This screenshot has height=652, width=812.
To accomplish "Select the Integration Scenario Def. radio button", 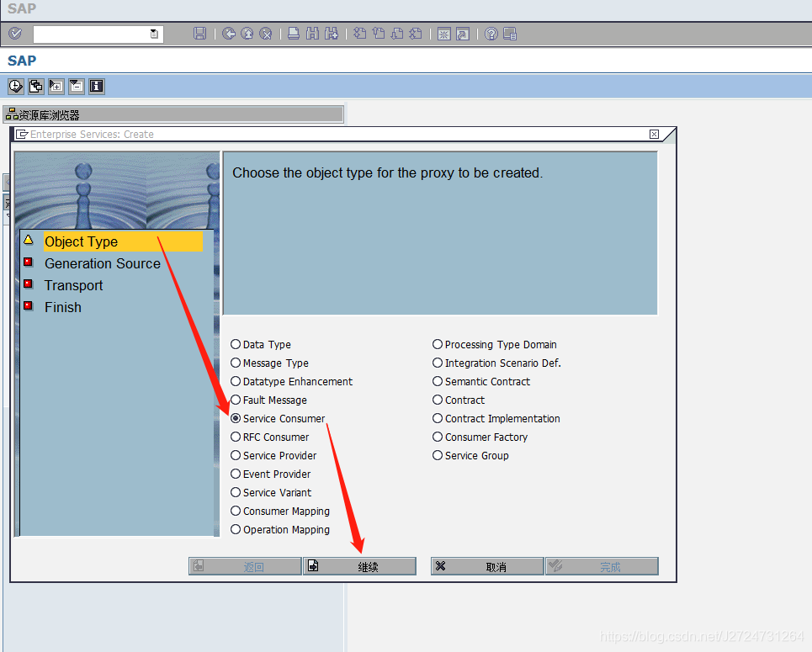I will click(438, 363).
